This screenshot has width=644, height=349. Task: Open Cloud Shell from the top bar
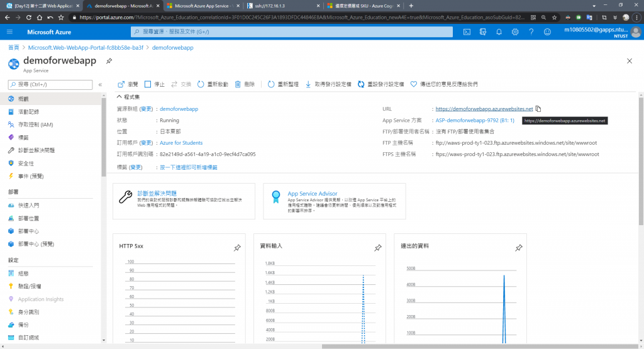[x=467, y=31]
